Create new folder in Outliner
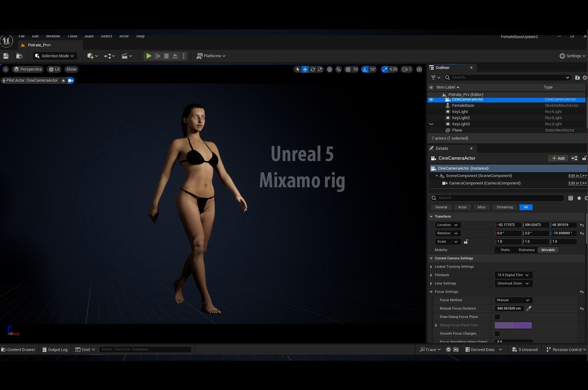Image resolution: width=588 pixels, height=390 pixels. (577, 77)
